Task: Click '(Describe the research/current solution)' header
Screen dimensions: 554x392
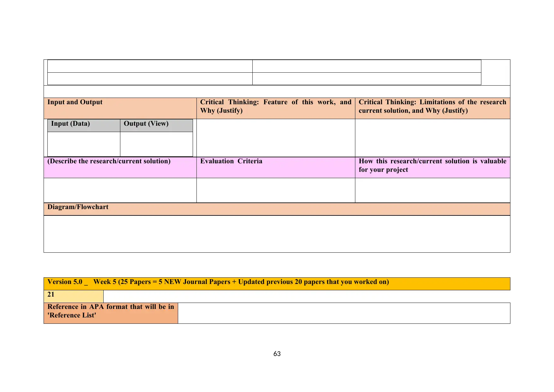Action: (x=120, y=167)
